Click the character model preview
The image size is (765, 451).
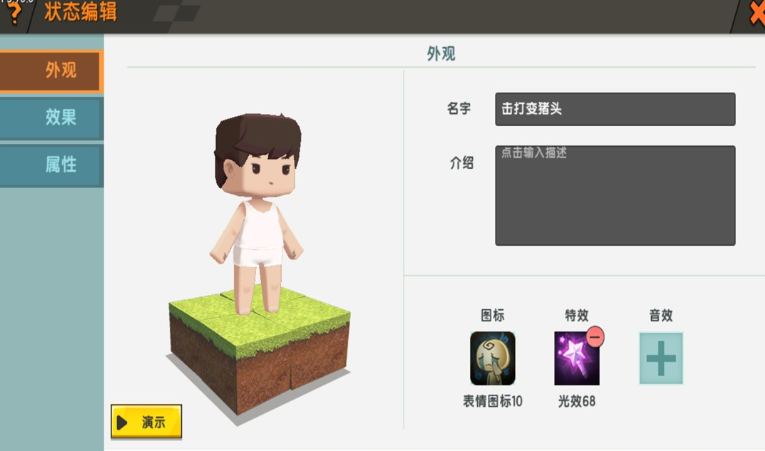pyautogui.click(x=257, y=213)
